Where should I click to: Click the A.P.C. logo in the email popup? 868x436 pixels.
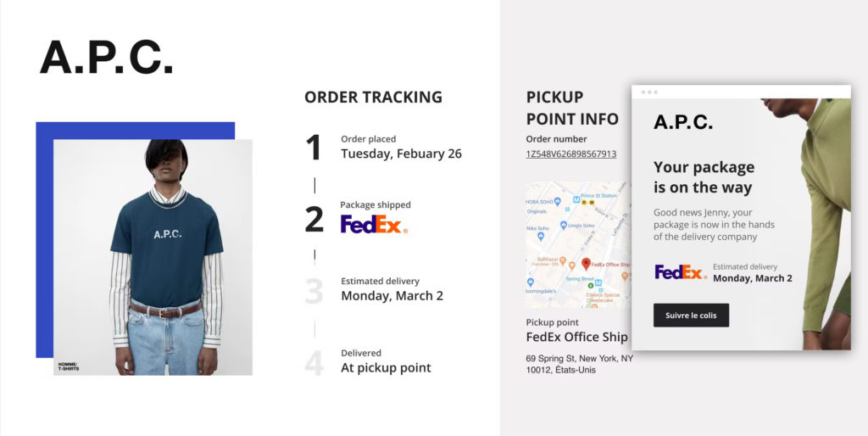[682, 122]
